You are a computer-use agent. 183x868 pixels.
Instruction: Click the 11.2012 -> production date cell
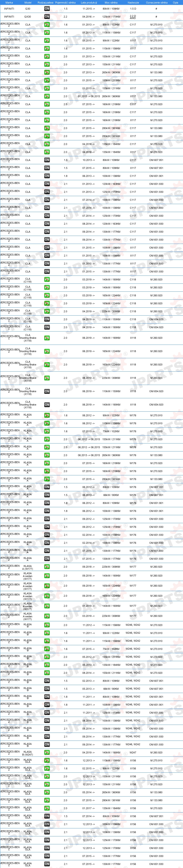tap(88, 625)
